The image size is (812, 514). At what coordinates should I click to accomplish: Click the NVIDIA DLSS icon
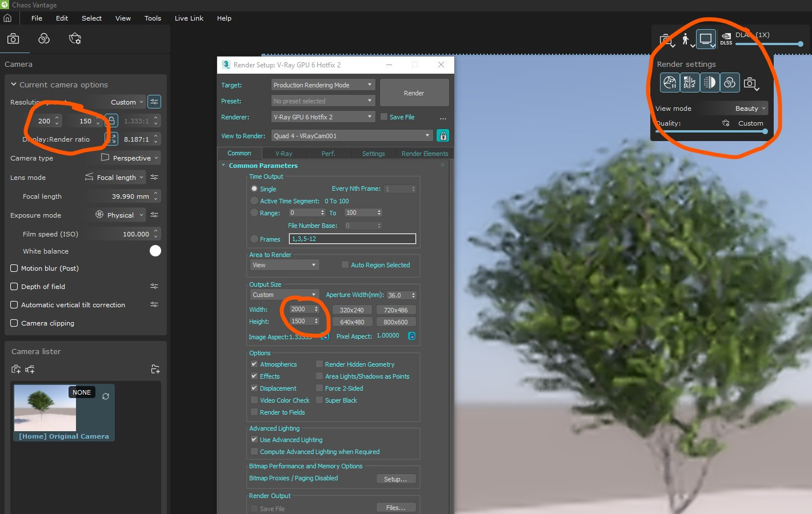(x=726, y=39)
